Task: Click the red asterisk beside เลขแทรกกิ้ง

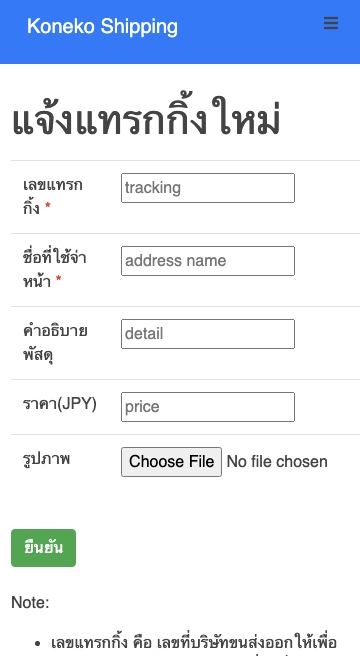Action: (47, 207)
